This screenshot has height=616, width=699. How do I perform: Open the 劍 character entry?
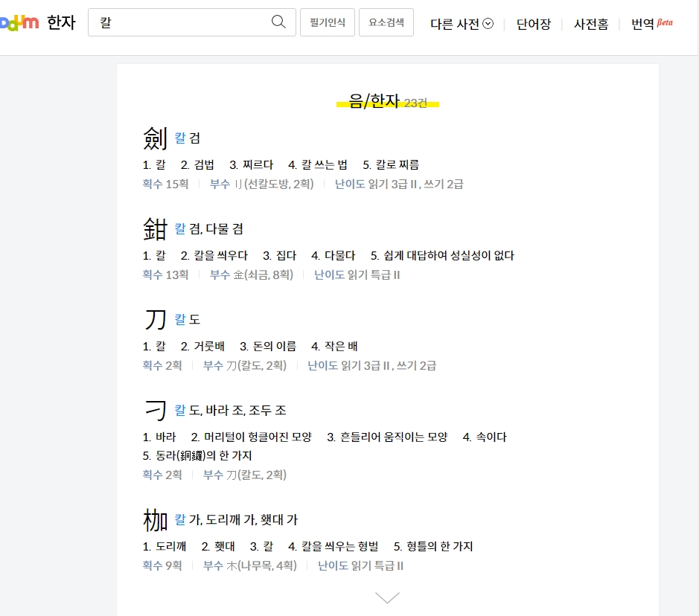pos(155,138)
